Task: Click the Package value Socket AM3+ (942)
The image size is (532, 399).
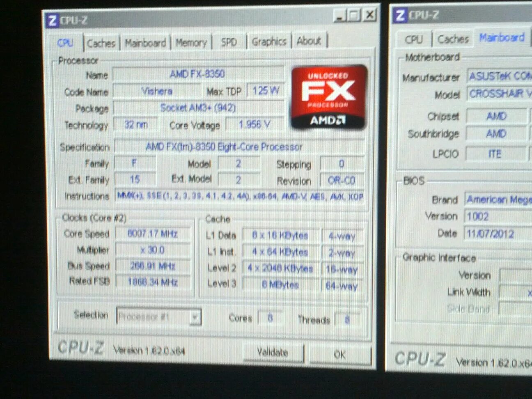Action: 198,108
